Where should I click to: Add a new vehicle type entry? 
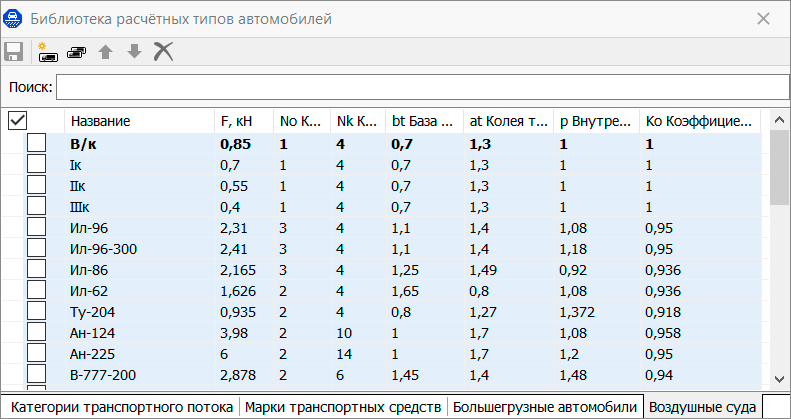pos(47,51)
